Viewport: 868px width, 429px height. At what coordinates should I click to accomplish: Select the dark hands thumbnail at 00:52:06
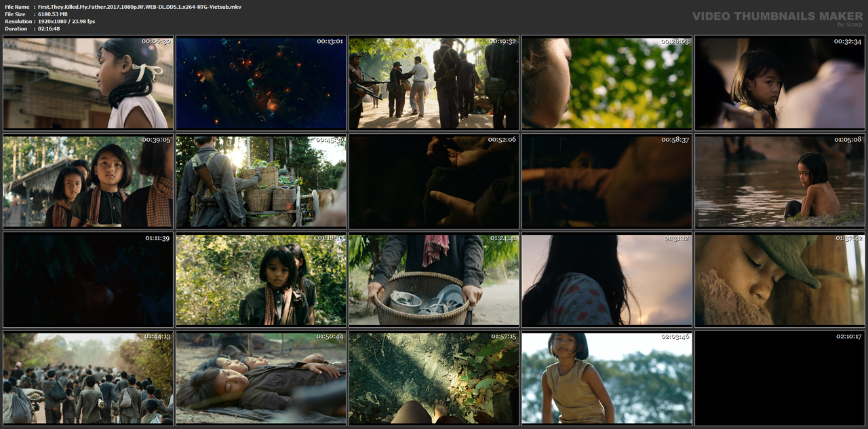(434, 181)
